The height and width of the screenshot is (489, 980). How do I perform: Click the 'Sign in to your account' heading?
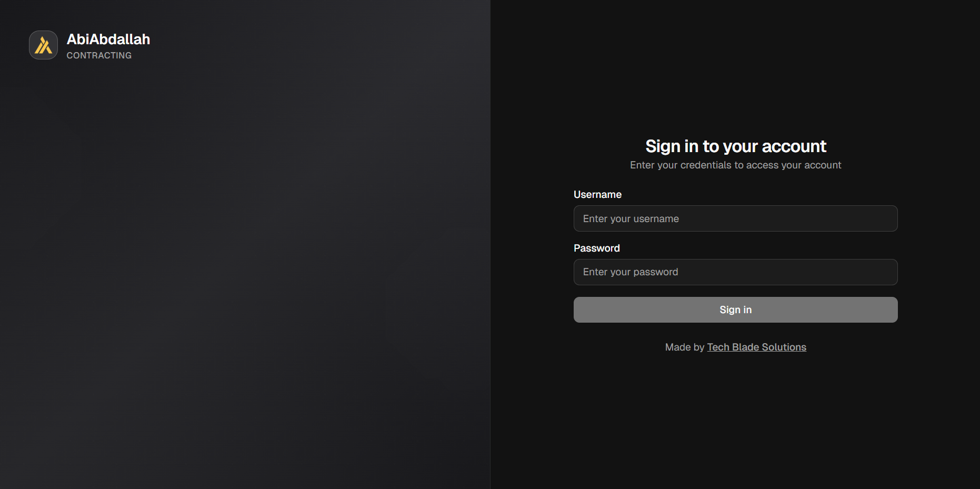(x=735, y=146)
